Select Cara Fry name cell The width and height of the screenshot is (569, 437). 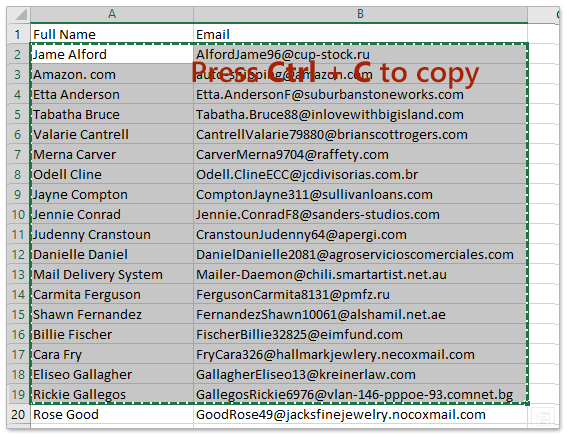(112, 355)
